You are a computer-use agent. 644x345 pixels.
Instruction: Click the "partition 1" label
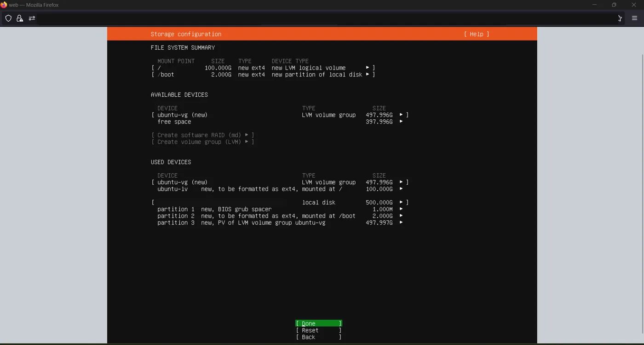click(x=176, y=209)
